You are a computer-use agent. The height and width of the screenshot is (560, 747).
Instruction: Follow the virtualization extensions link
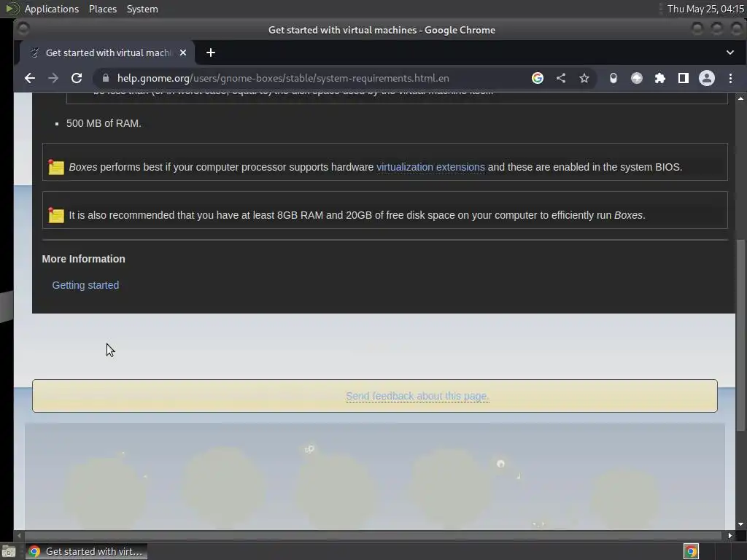[x=430, y=167]
